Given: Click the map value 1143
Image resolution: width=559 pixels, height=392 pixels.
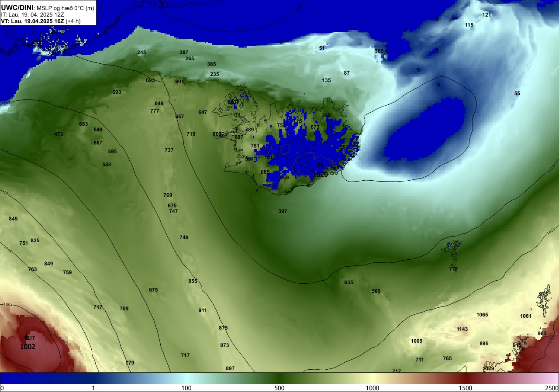Looking at the screenshot, I should pos(462,329).
